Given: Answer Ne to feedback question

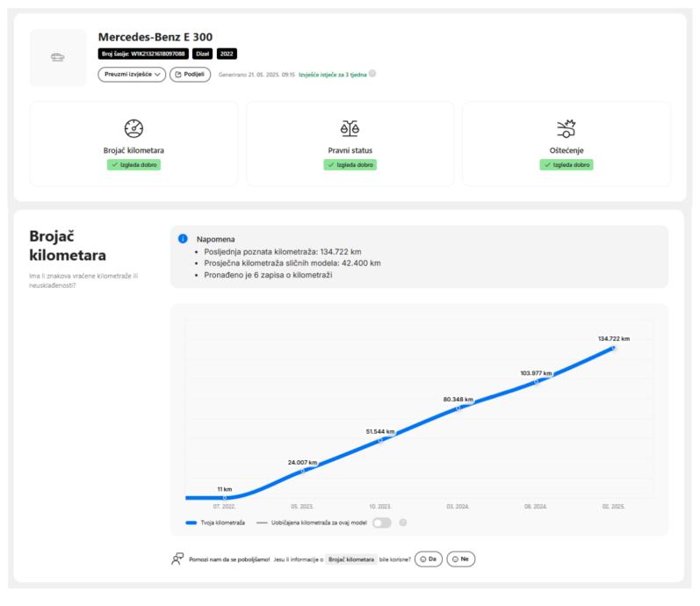Looking at the screenshot, I should point(461,559).
